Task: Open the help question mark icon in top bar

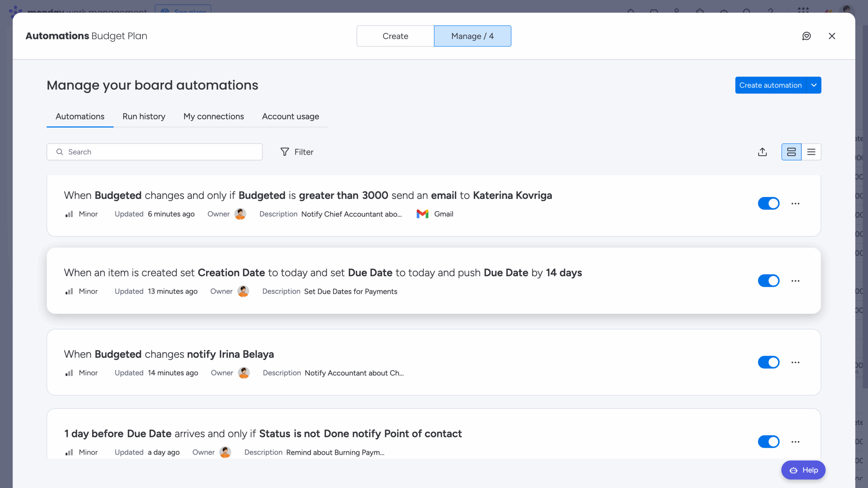Action: click(770, 11)
